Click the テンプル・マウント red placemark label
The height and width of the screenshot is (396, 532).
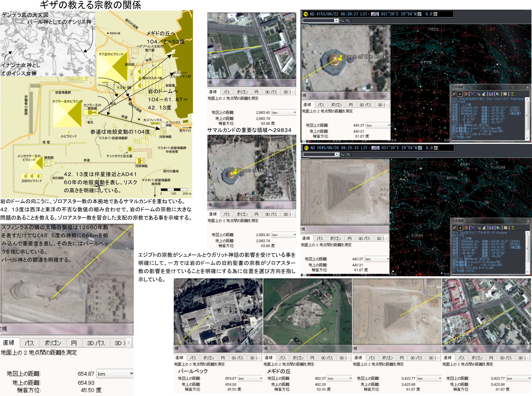coord(263,196)
